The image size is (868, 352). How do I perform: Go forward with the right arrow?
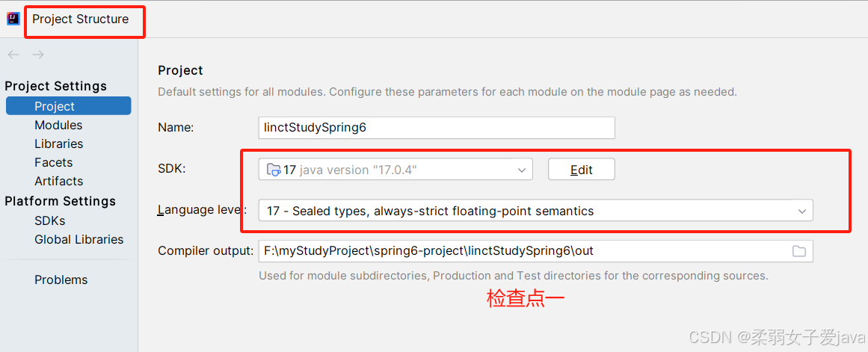(37, 55)
